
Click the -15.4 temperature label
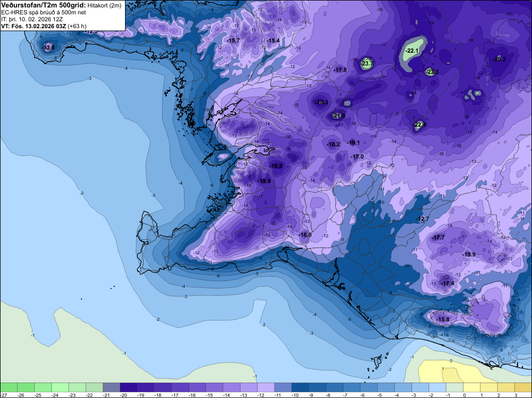point(273,41)
